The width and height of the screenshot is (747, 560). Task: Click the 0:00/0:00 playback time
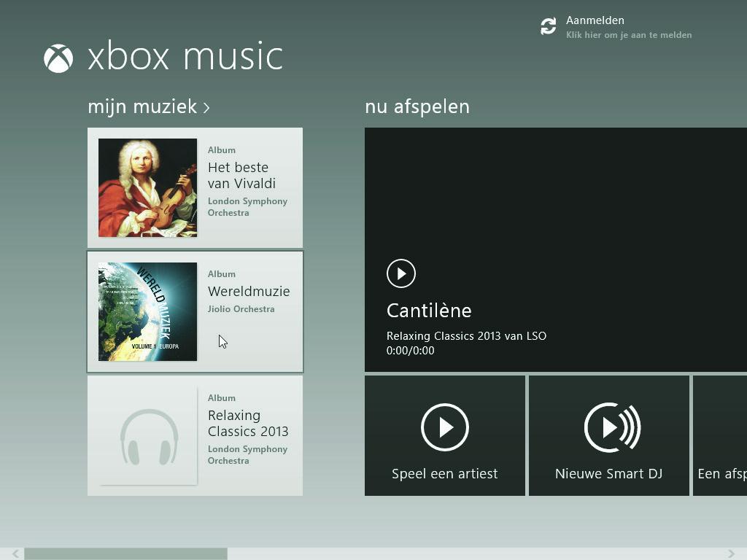(x=410, y=351)
